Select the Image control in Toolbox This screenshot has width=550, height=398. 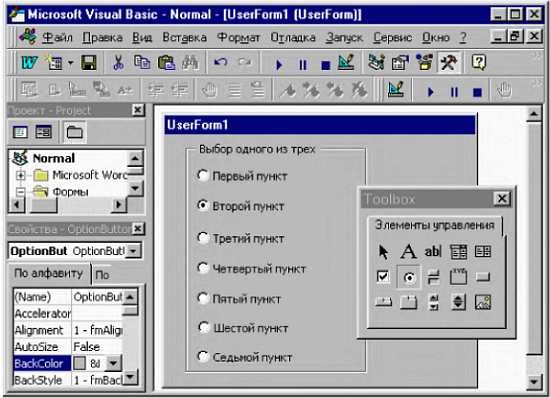pyautogui.click(x=483, y=302)
